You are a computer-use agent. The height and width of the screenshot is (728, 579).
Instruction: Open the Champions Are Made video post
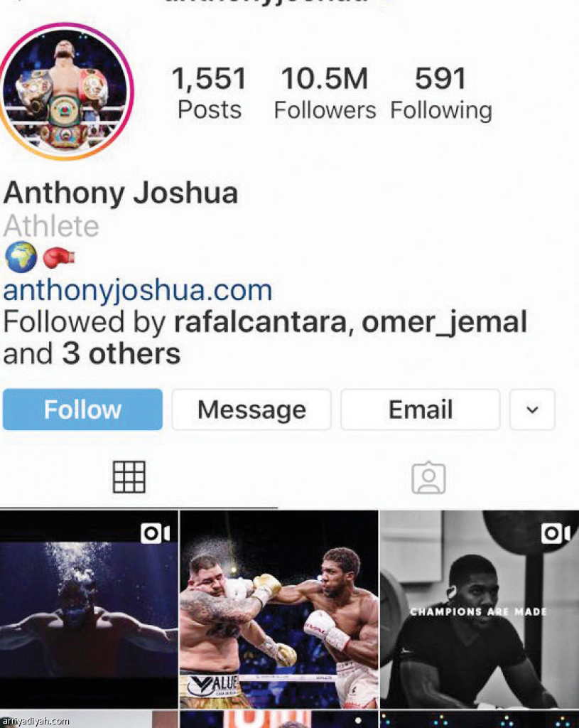pyautogui.click(x=480, y=609)
